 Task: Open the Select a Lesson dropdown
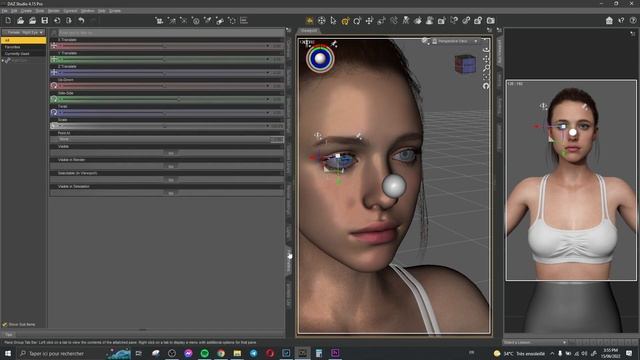tap(535, 342)
